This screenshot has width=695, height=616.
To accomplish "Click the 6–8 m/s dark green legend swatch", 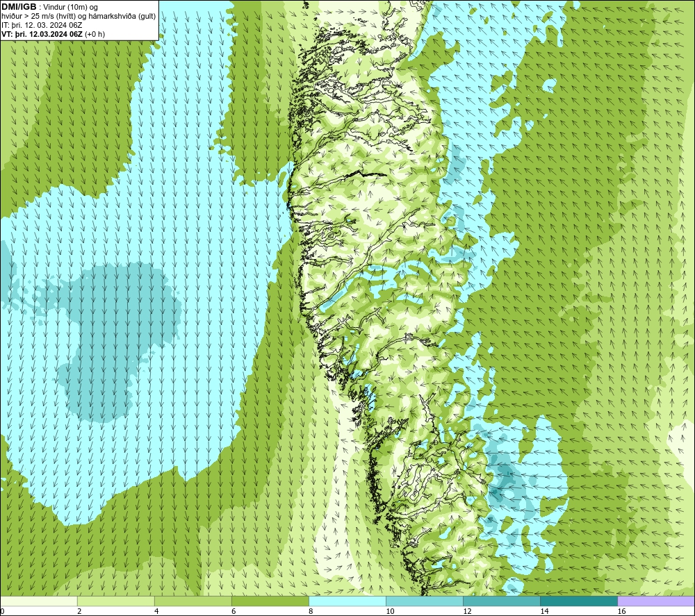I will (270, 601).
